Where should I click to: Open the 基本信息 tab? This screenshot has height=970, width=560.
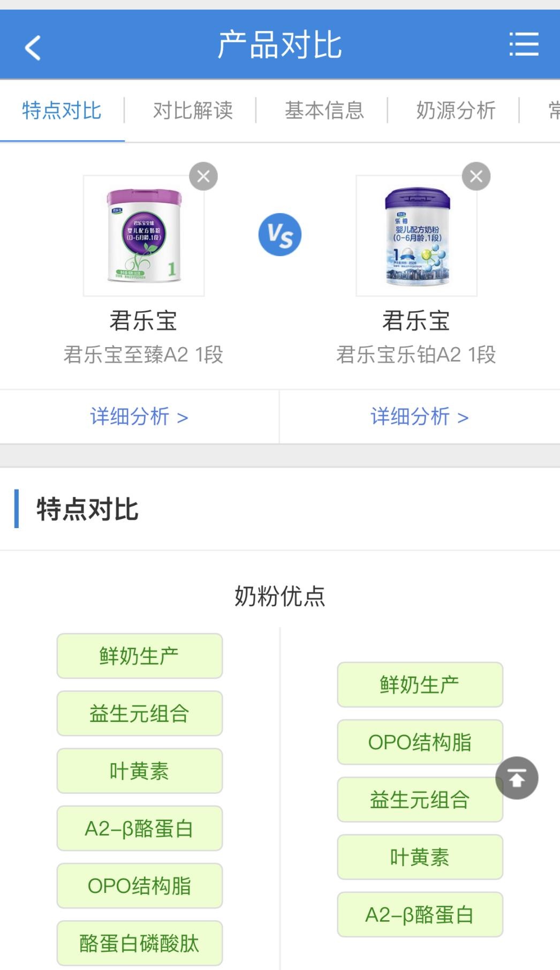pyautogui.click(x=324, y=111)
